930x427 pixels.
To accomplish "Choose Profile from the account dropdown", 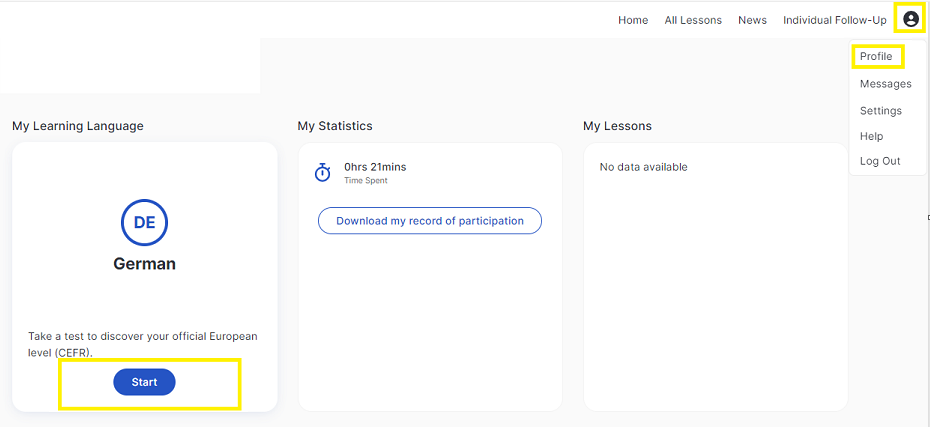I will click(876, 57).
